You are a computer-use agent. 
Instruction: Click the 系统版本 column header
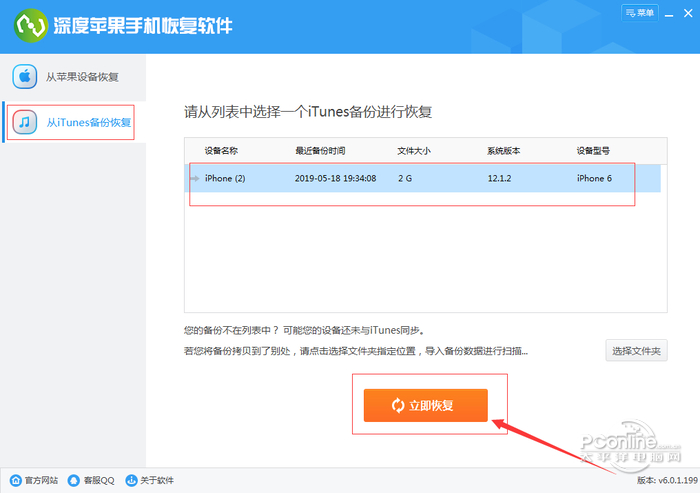coord(504,150)
